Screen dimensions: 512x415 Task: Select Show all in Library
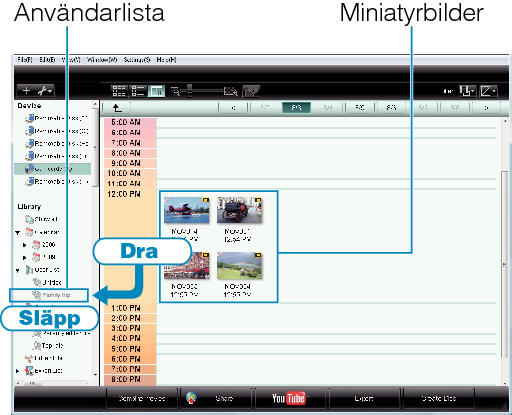[x=46, y=219]
